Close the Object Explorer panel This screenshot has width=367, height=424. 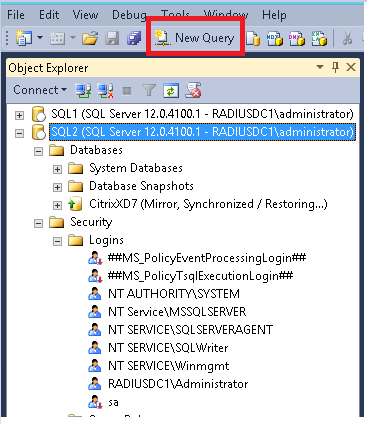(351, 67)
